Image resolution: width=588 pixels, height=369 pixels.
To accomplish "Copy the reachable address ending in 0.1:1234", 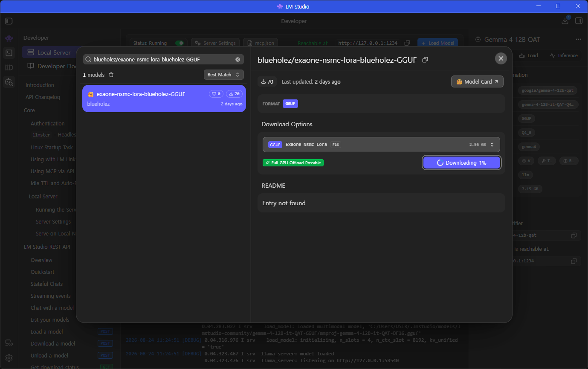I will (574, 261).
